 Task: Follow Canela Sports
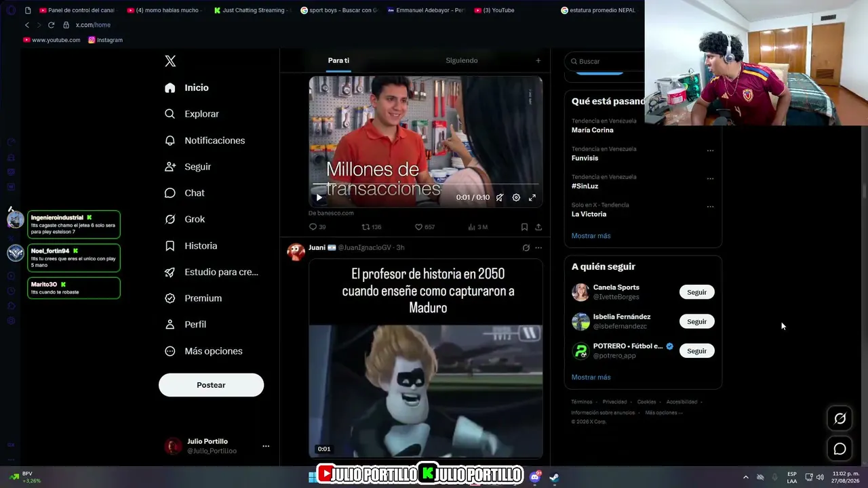coord(696,292)
